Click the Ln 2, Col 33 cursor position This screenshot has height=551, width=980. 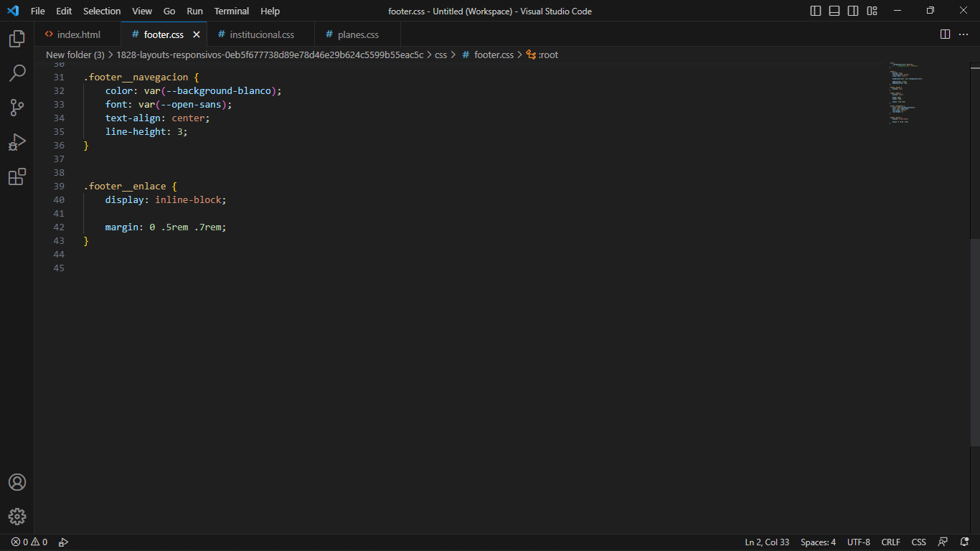[x=767, y=542]
